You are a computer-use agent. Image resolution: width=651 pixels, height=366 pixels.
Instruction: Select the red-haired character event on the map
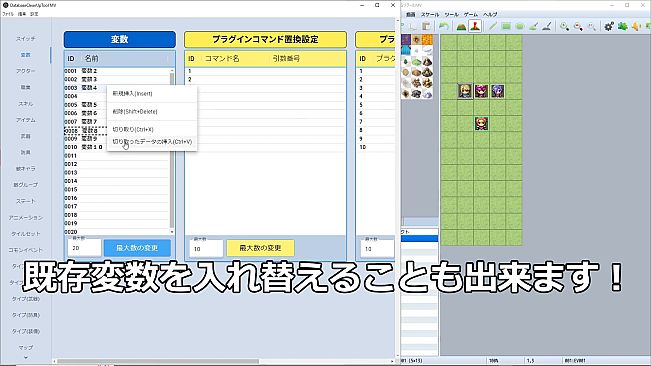(481, 123)
